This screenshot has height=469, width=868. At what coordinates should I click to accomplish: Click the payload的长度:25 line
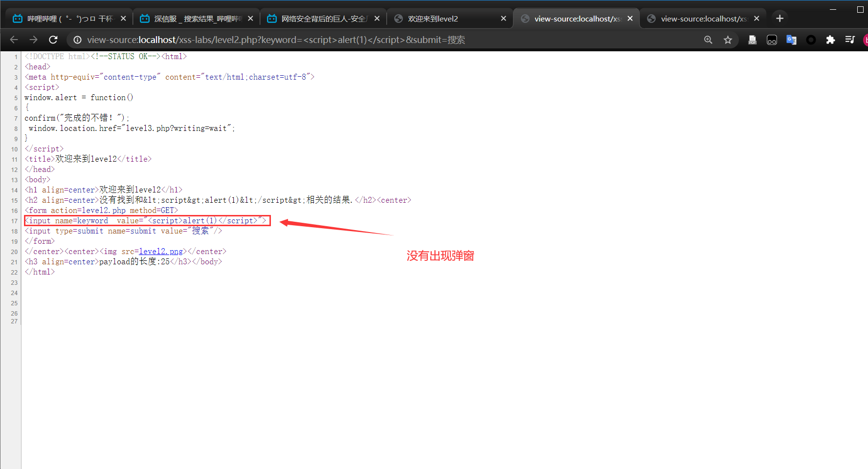pos(123,262)
